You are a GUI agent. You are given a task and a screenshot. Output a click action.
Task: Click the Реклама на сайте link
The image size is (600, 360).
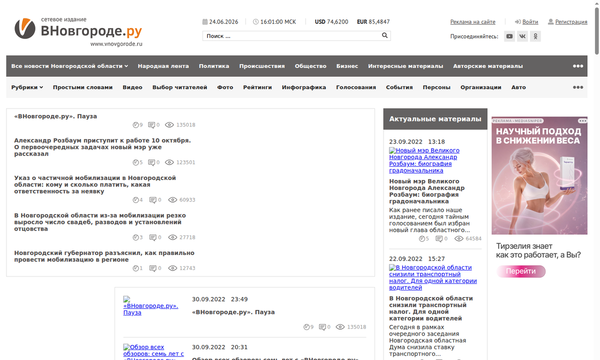pyautogui.click(x=473, y=22)
